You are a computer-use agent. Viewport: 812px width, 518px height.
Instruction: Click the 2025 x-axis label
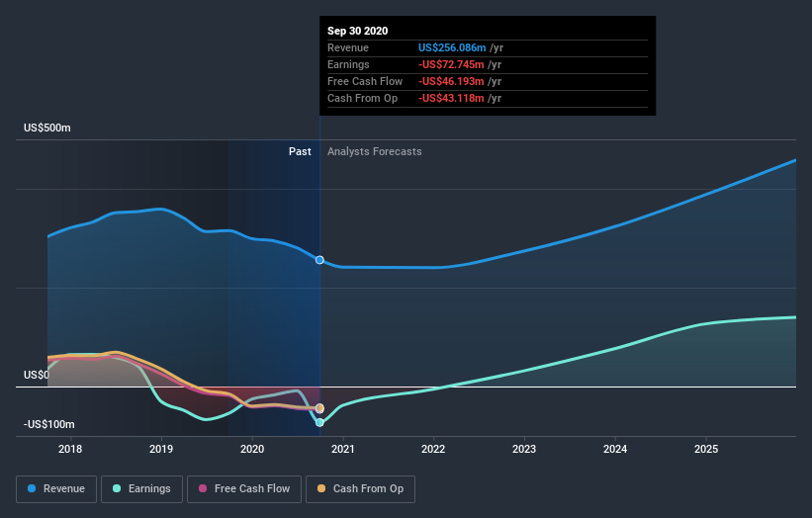point(706,449)
